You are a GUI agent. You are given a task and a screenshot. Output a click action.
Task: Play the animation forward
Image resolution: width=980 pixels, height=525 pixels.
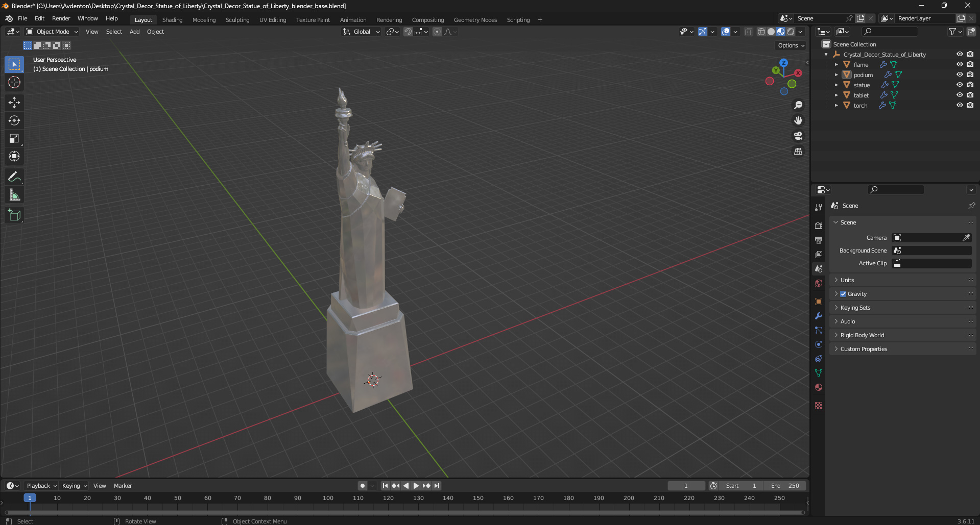click(416, 486)
